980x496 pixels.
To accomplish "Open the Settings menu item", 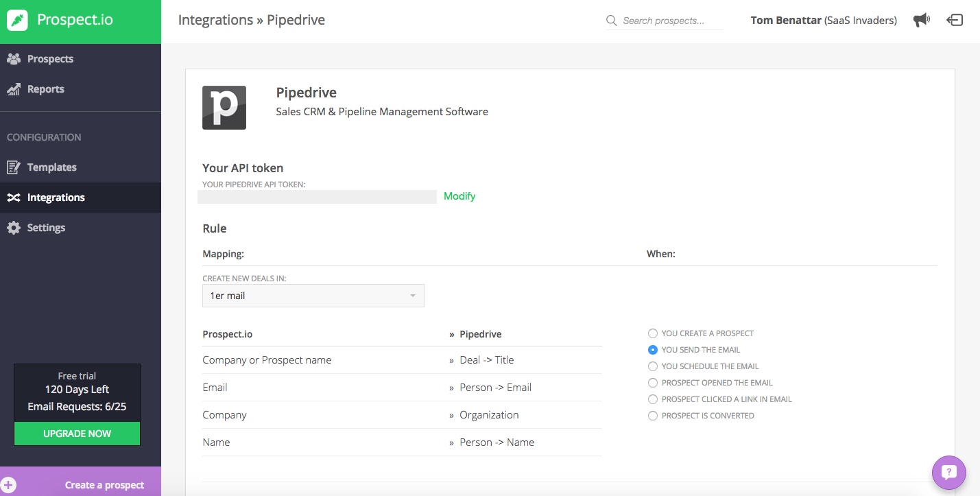I will point(80,228).
